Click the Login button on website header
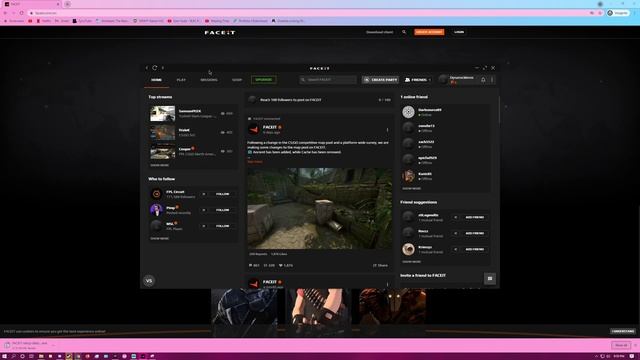Image resolution: width=640 pixels, height=360 pixels. tap(459, 32)
